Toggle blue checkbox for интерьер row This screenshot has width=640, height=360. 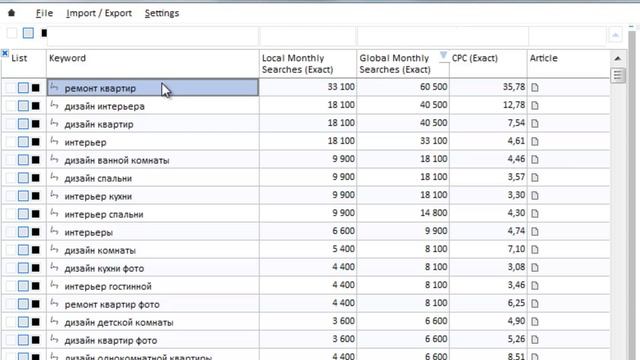point(23,142)
